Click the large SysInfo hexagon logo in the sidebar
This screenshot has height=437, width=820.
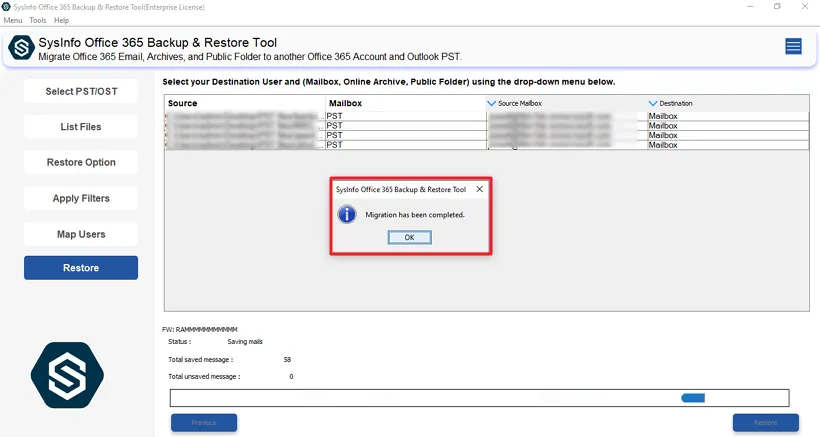coord(67,375)
